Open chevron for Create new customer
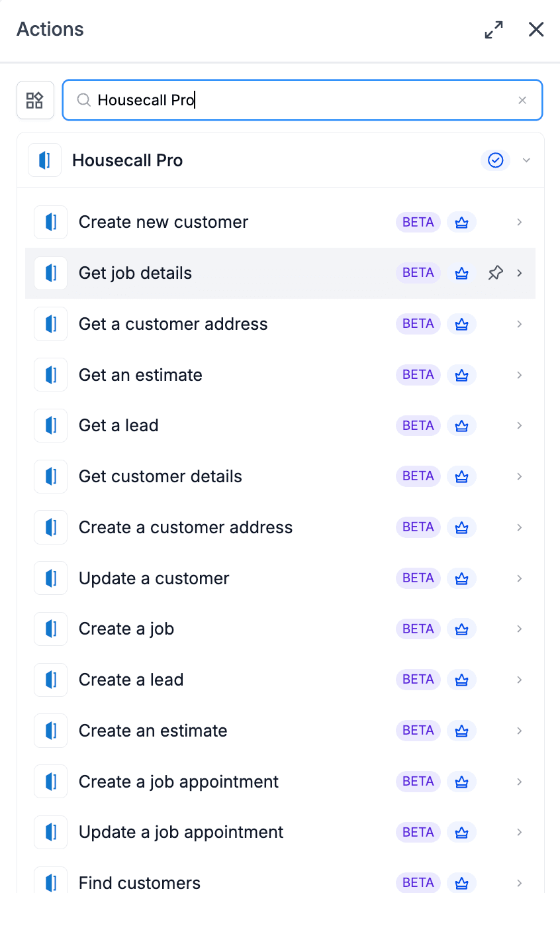The height and width of the screenshot is (934, 560). click(520, 222)
